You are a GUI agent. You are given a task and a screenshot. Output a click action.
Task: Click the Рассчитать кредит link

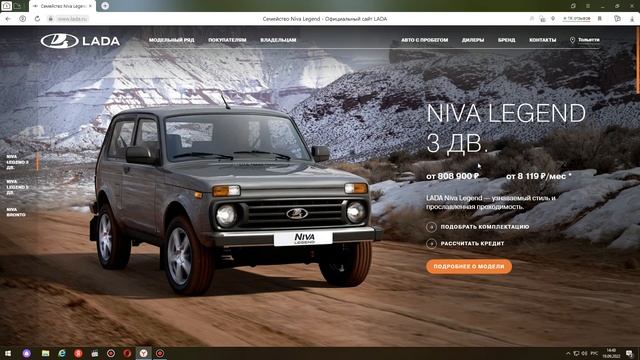point(472,243)
